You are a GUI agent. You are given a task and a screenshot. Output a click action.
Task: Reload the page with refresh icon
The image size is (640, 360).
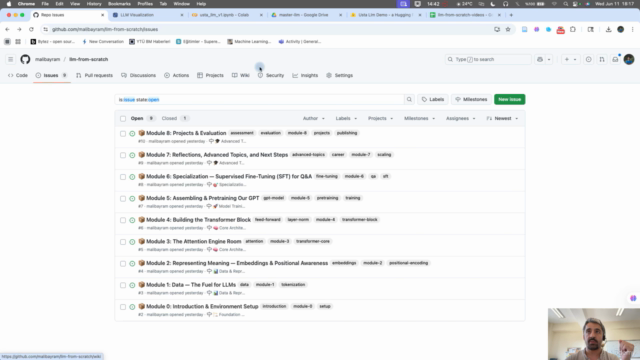tap(31, 29)
